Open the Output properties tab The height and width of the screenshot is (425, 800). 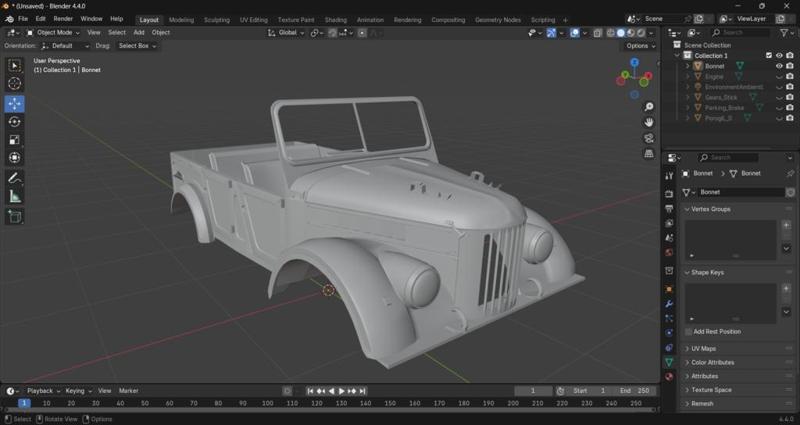[669, 209]
